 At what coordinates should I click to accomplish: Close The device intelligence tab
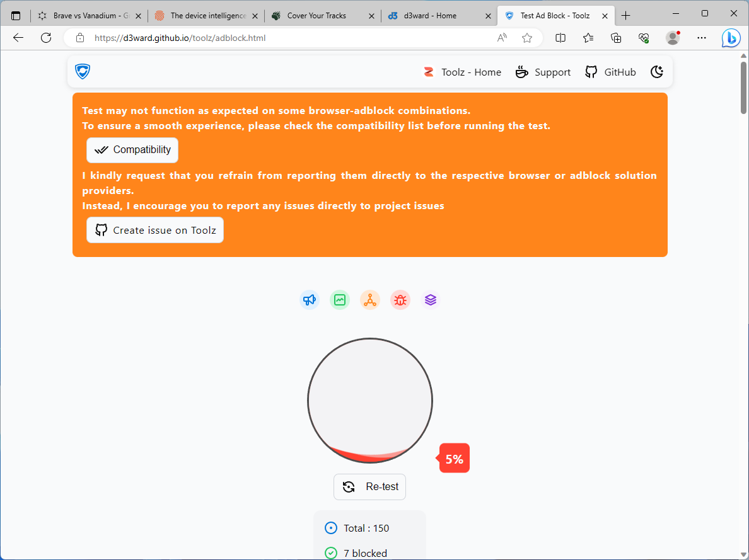tap(255, 16)
